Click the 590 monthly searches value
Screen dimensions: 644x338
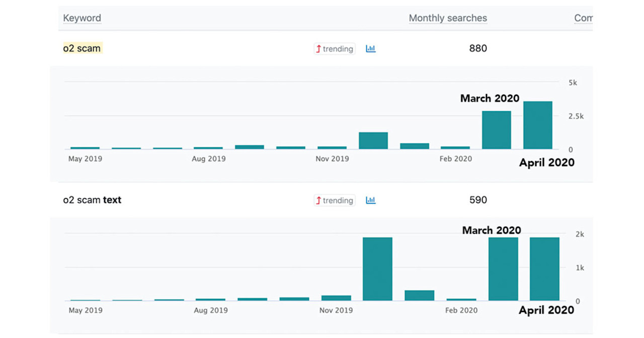click(x=478, y=200)
